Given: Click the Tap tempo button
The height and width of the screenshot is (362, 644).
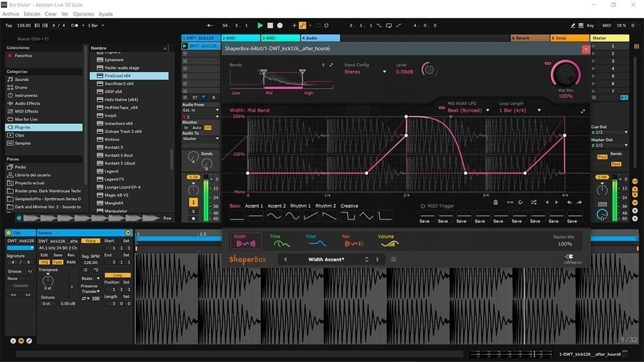Looking at the screenshot, I should click(x=9, y=25).
